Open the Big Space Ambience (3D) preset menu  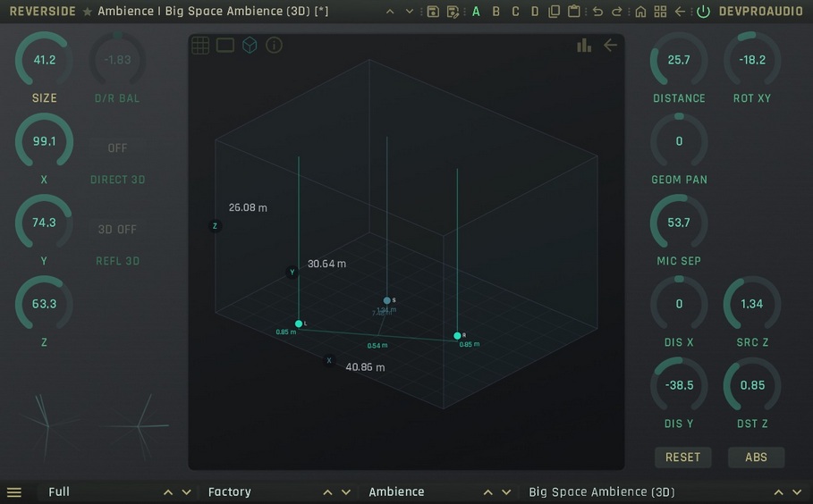point(602,492)
